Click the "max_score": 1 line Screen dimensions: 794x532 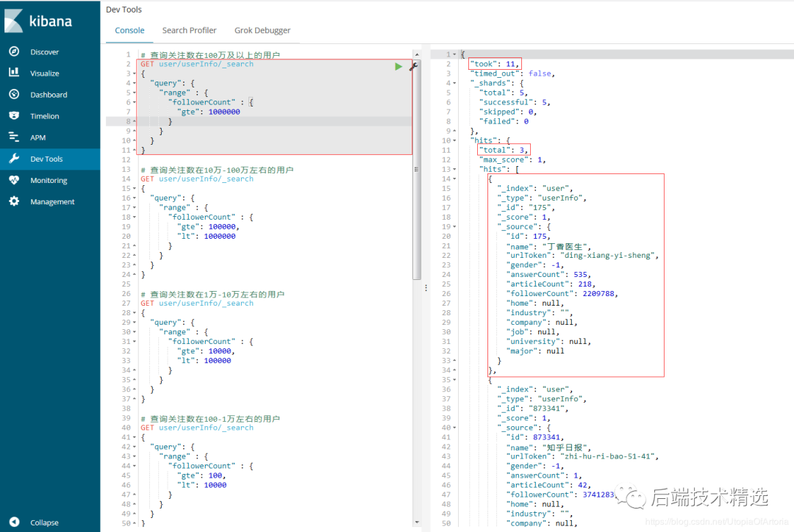point(512,160)
